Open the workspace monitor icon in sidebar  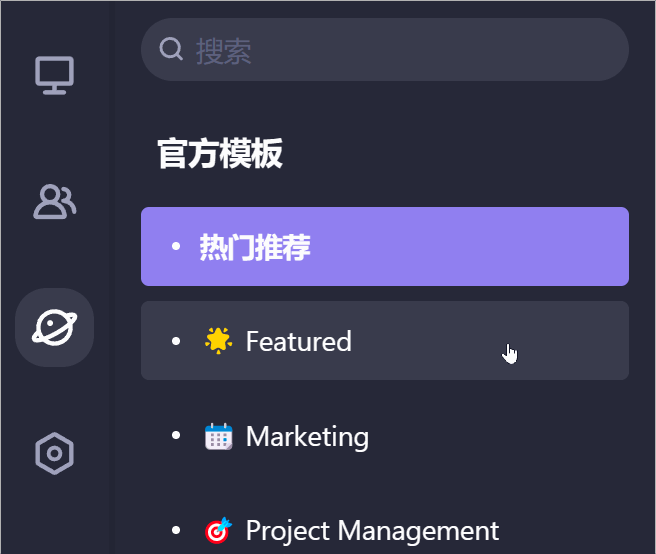[54, 75]
